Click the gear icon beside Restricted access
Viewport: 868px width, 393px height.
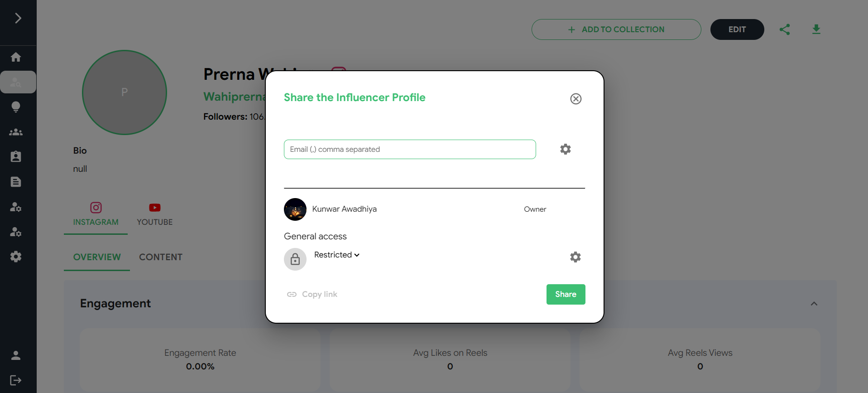point(575,257)
